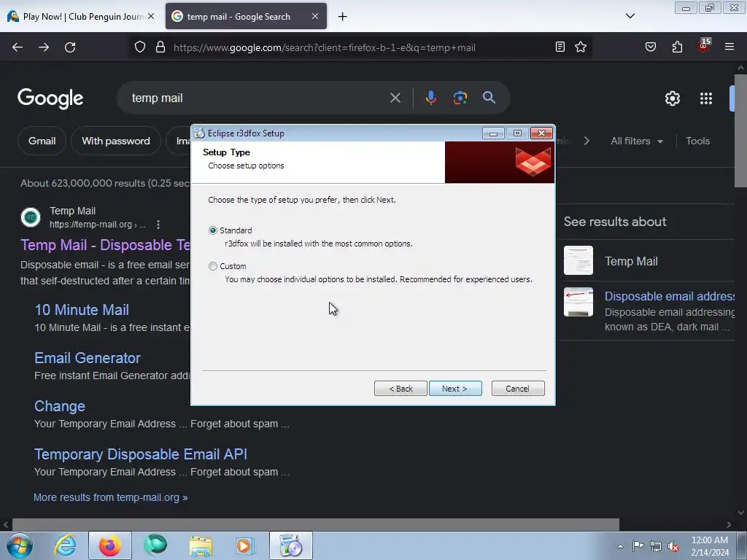This screenshot has width=747, height=560.
Task: Open the Disposable email address thumbnail
Action: click(x=578, y=302)
